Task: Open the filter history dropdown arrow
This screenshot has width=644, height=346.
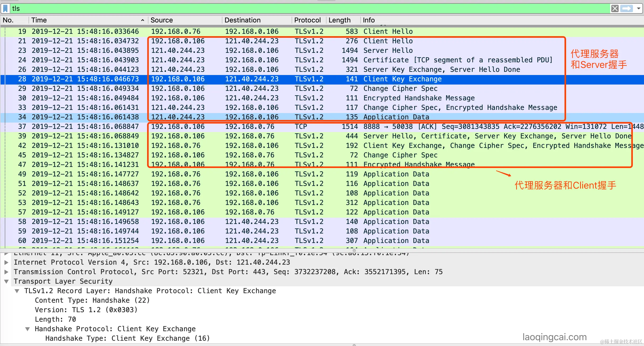Action: [x=638, y=8]
